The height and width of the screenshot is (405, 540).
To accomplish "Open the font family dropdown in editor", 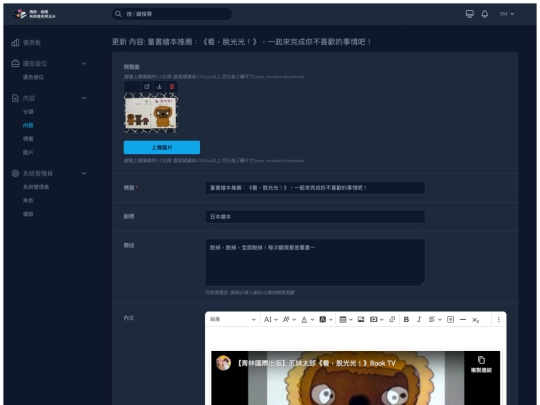I will (x=289, y=320).
